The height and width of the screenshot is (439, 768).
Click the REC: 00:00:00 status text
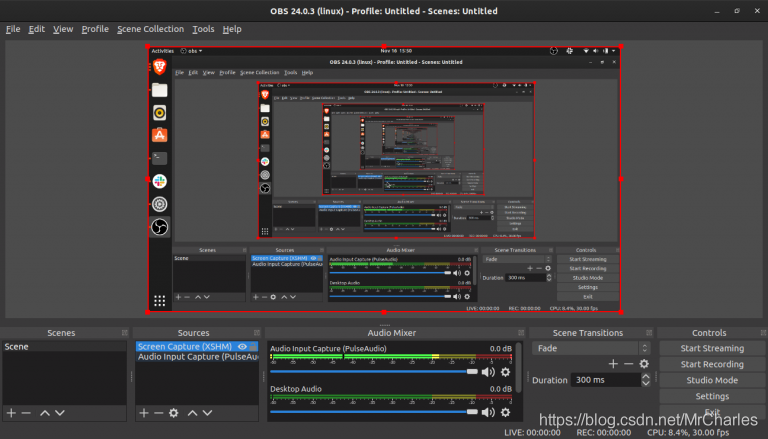coord(603,433)
